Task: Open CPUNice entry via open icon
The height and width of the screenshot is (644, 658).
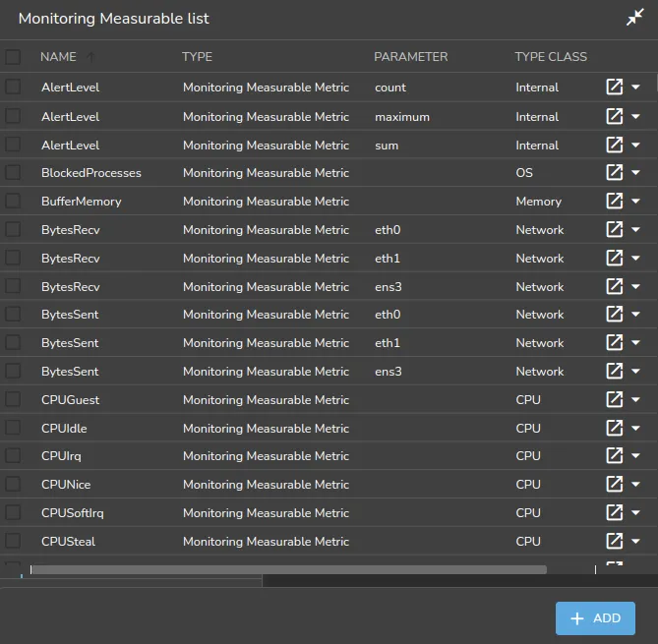Action: 615,484
